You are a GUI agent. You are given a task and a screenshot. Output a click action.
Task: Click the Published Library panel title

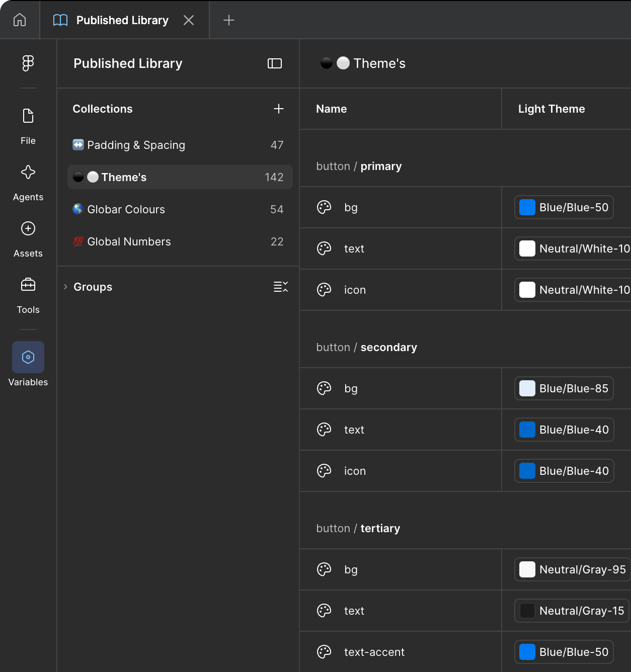tap(128, 63)
